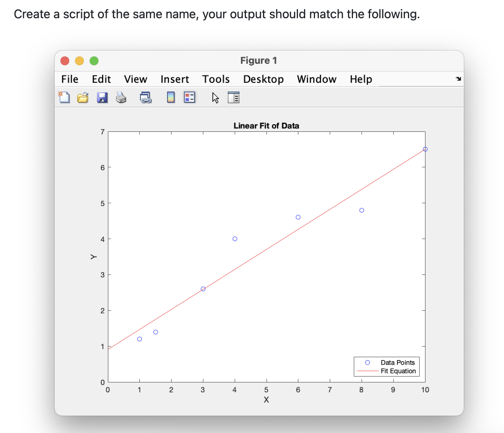Insert a legend with the legend icon
Viewport: 504px width, 433px height.
click(x=189, y=97)
